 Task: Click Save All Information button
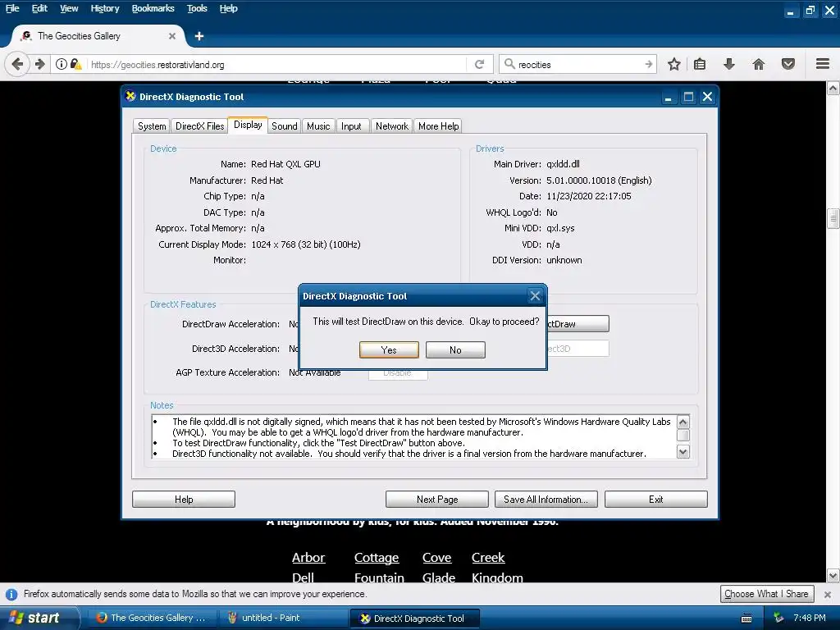(546, 500)
